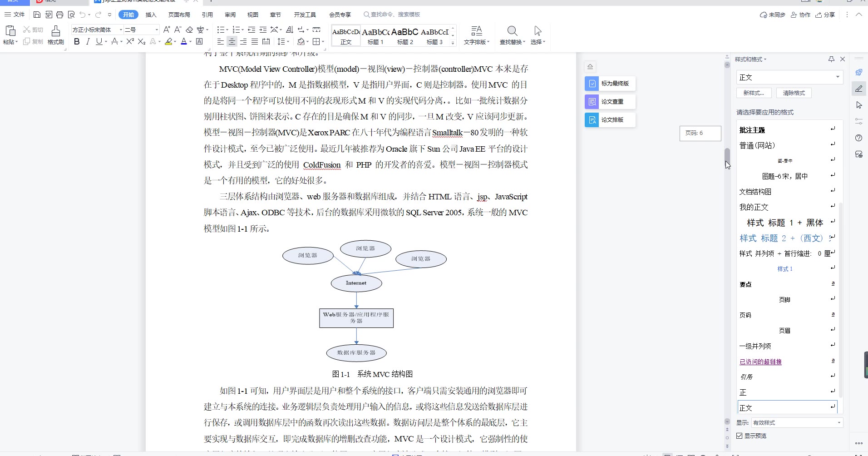868x456 pixels.
Task: Increase paragraph indent
Action: pos(263,30)
